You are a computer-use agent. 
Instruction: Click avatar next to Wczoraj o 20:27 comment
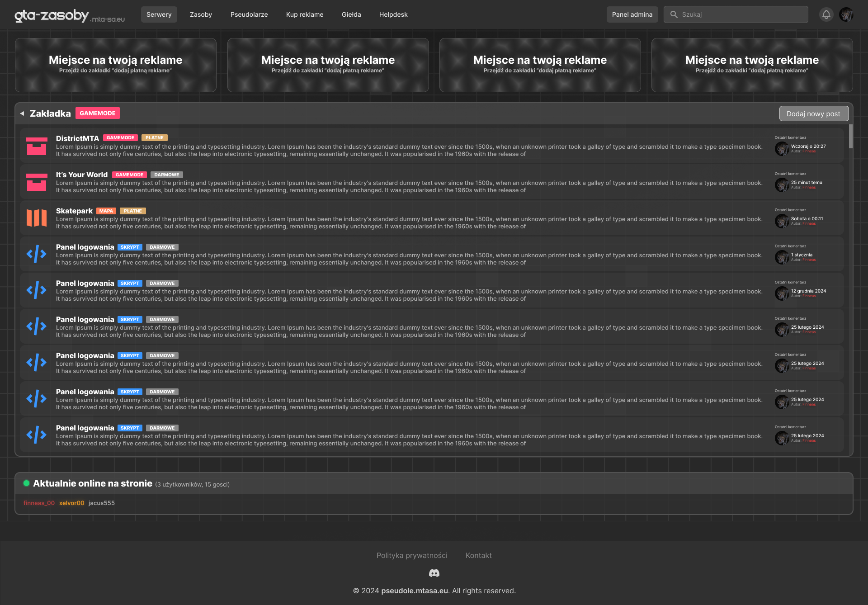782,149
